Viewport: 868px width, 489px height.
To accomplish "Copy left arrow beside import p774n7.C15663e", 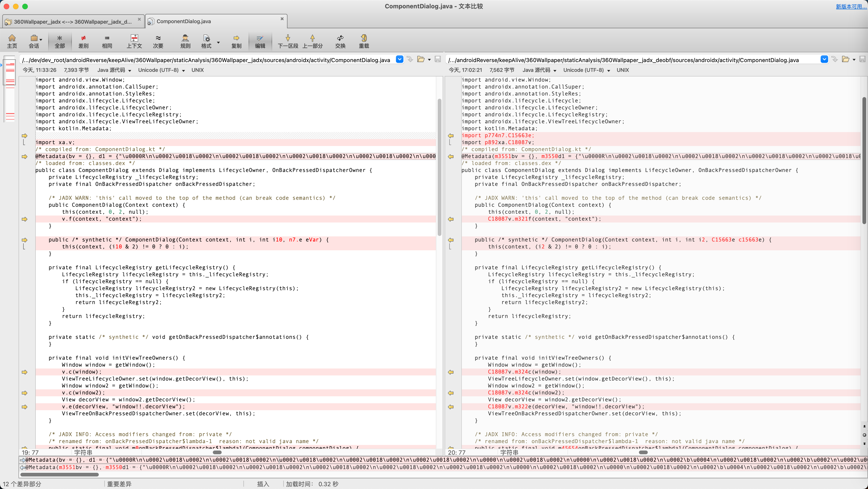I will [450, 136].
